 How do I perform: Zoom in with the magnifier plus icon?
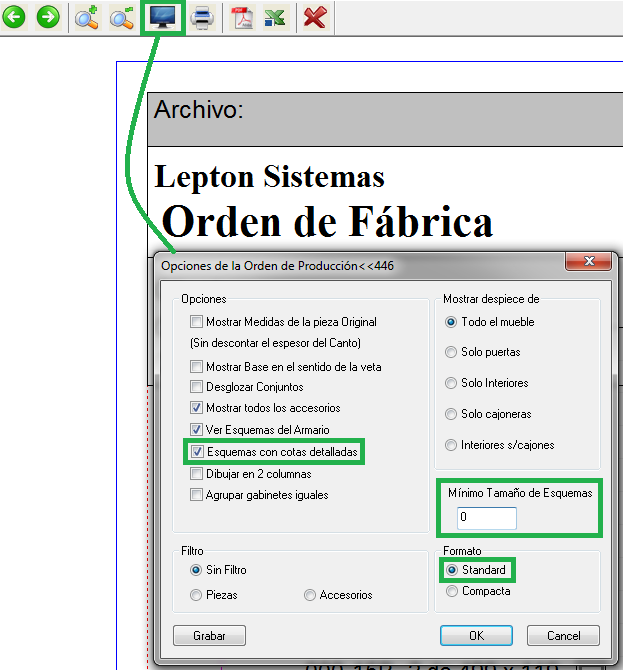pos(87,18)
